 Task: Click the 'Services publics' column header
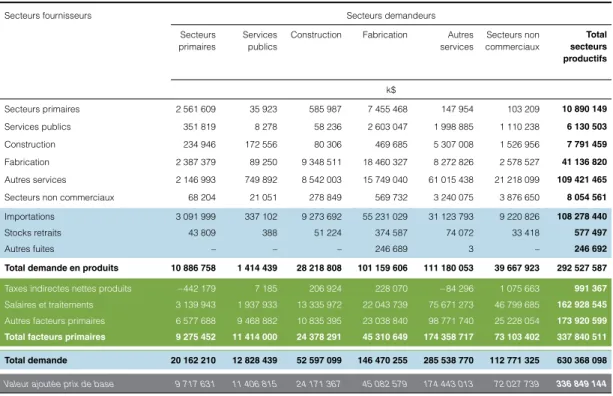[260, 41]
